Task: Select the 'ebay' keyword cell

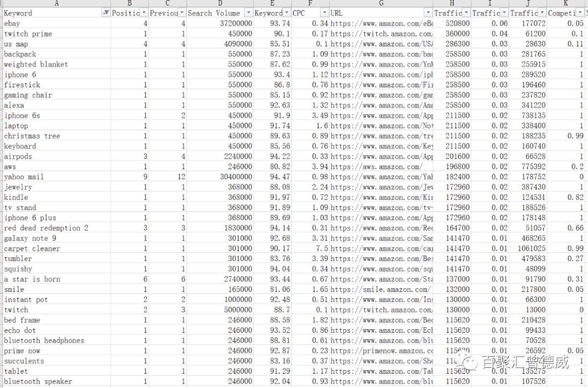Action: pyautogui.click(x=56, y=23)
